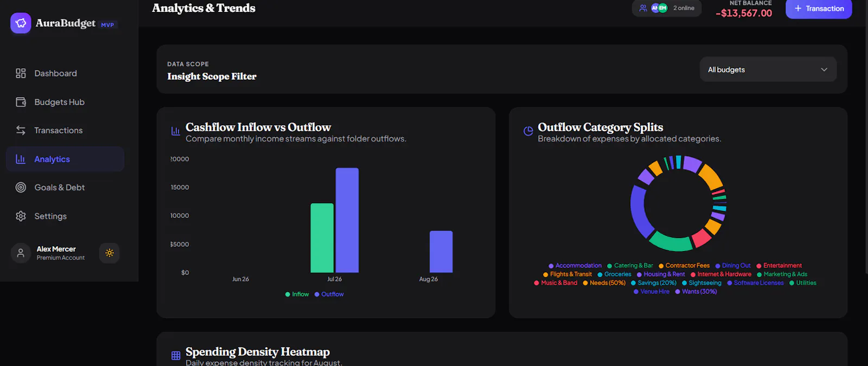The width and height of the screenshot is (868, 366).
Task: Click the Settings gear icon
Action: (x=21, y=216)
